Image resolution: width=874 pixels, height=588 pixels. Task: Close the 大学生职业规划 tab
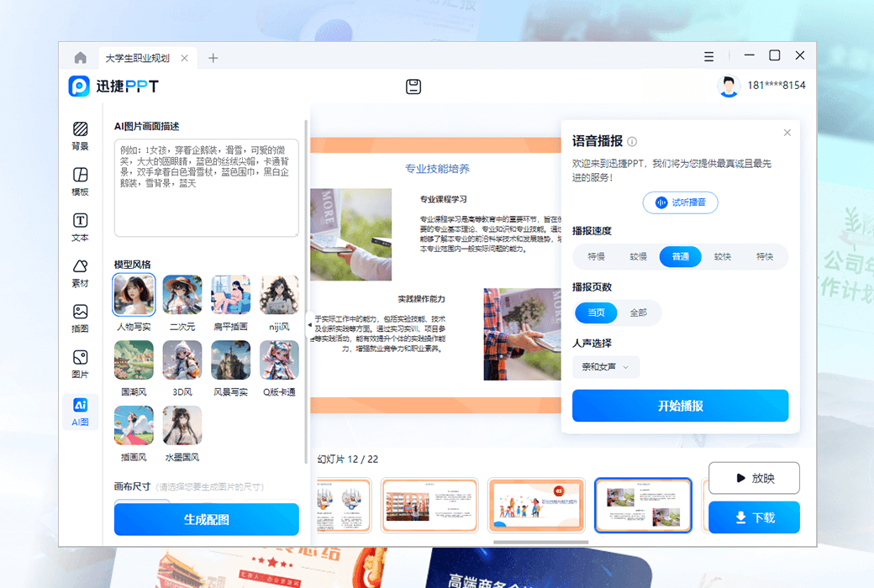tap(185, 58)
